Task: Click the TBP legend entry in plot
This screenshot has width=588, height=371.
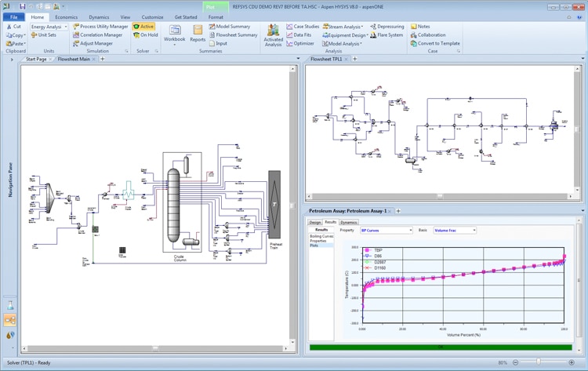Action: click(374, 250)
